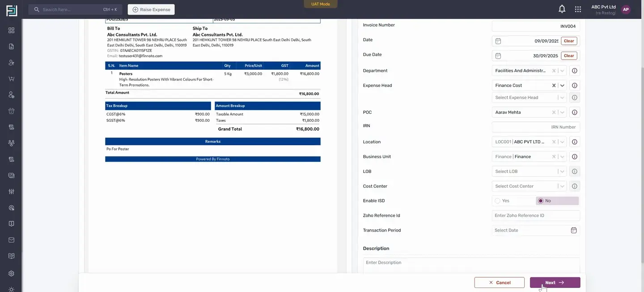Show info for the Business Unit field
Screen dimensions: 644x292
click(575, 157)
